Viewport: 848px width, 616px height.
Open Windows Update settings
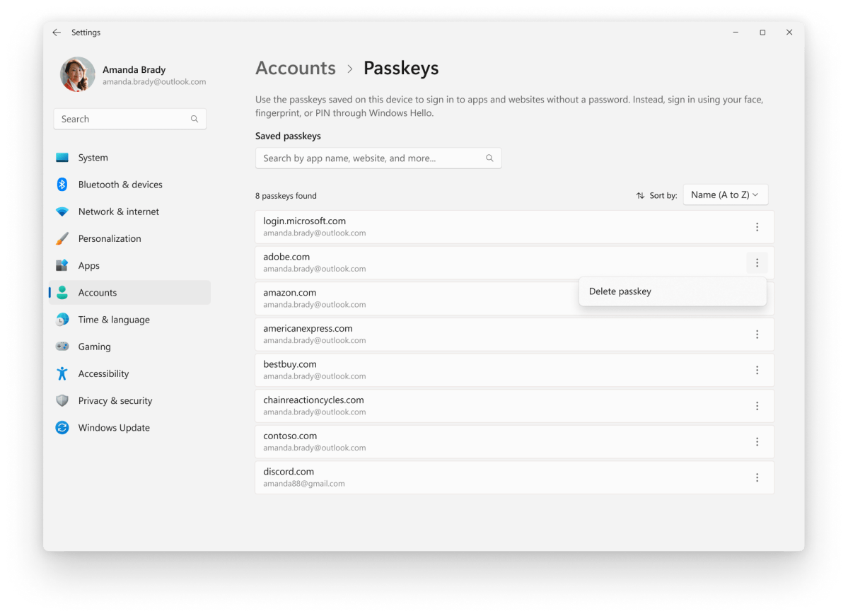pyautogui.click(x=63, y=427)
